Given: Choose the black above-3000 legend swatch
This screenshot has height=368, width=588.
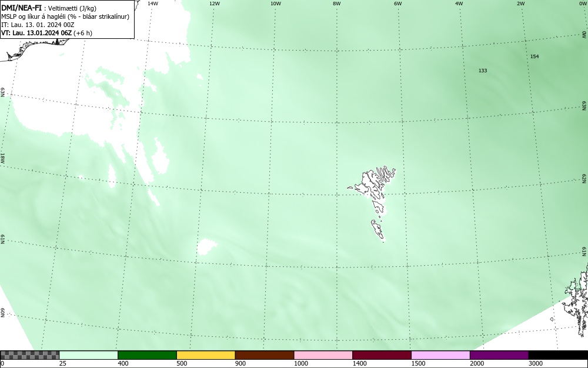Looking at the screenshot, I should pos(558,355).
